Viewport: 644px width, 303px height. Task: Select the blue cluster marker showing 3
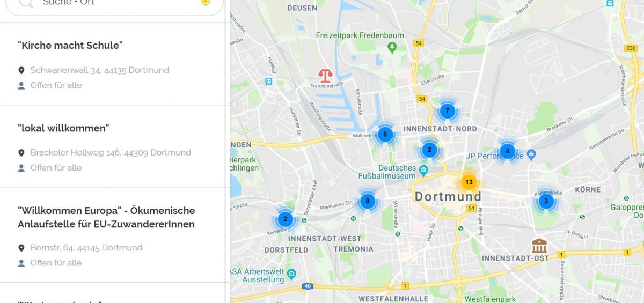(x=546, y=202)
